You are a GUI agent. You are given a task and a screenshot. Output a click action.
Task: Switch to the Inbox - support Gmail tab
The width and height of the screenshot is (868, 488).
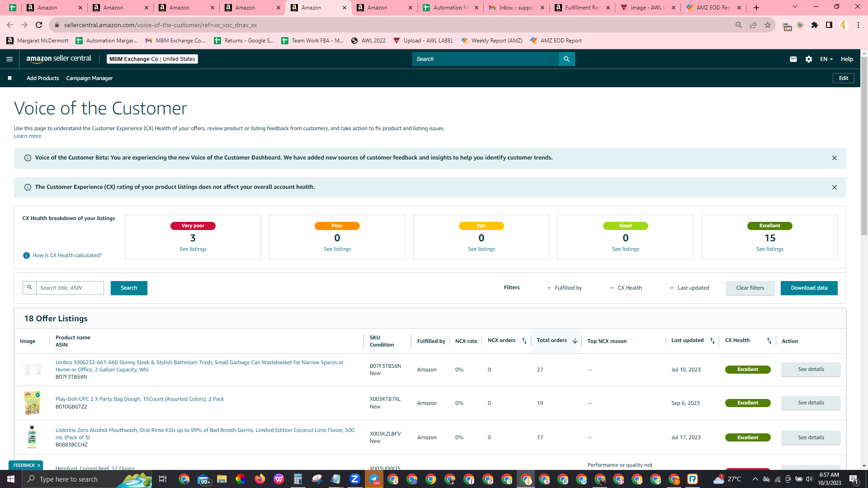[517, 8]
